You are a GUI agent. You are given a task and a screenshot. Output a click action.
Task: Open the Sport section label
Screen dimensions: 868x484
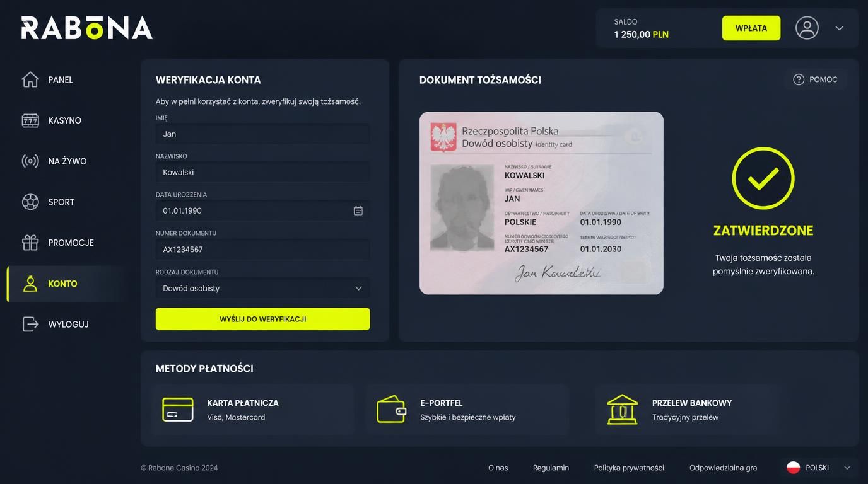click(61, 202)
